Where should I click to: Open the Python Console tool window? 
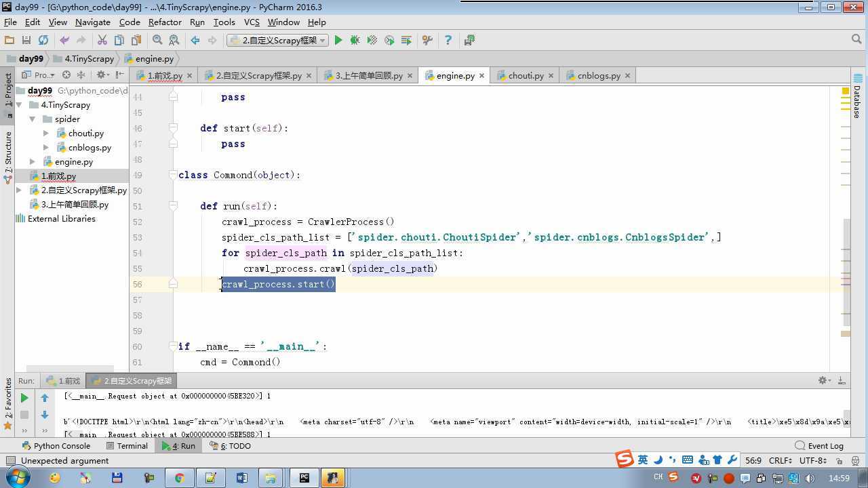coord(56,446)
